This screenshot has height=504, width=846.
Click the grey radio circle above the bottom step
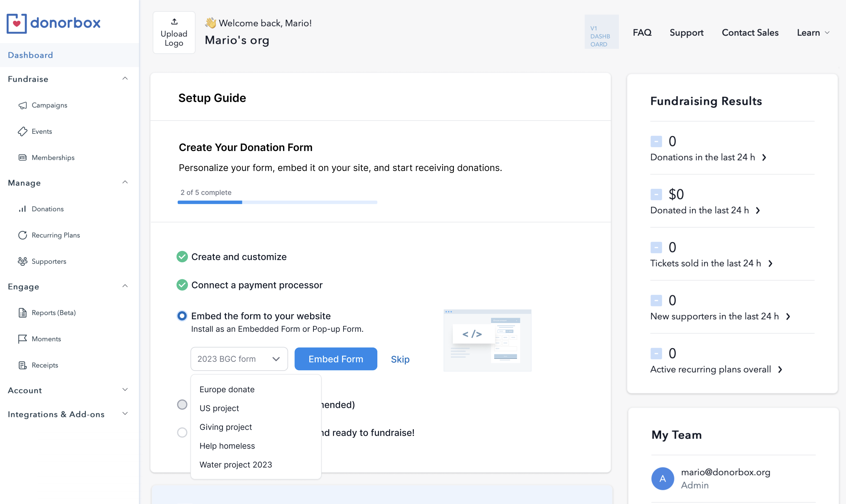click(x=182, y=404)
